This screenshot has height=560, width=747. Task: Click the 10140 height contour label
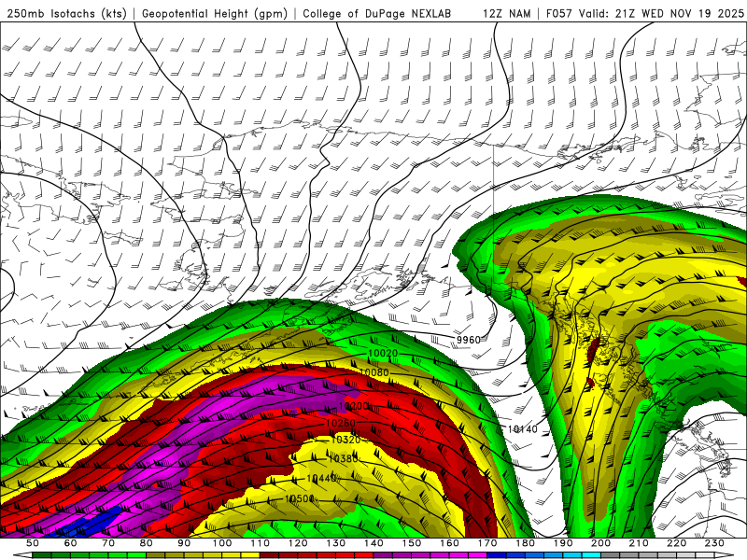click(523, 429)
